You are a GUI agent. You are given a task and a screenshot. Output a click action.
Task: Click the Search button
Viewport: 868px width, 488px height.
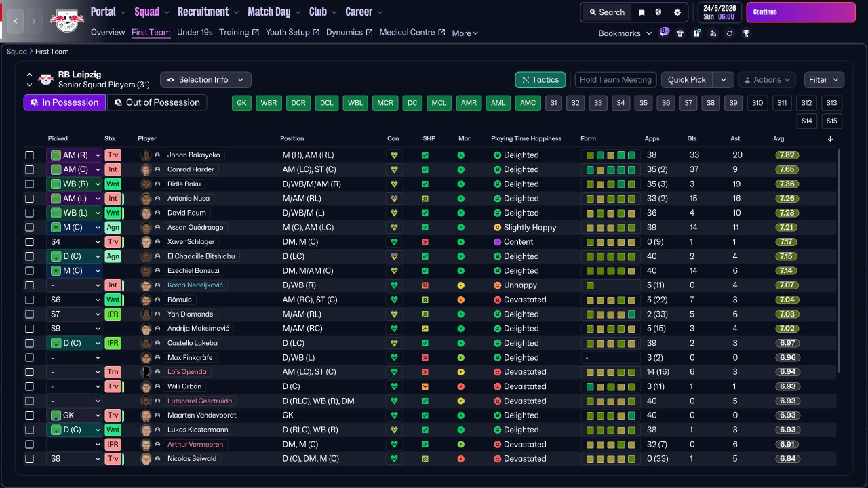point(606,12)
